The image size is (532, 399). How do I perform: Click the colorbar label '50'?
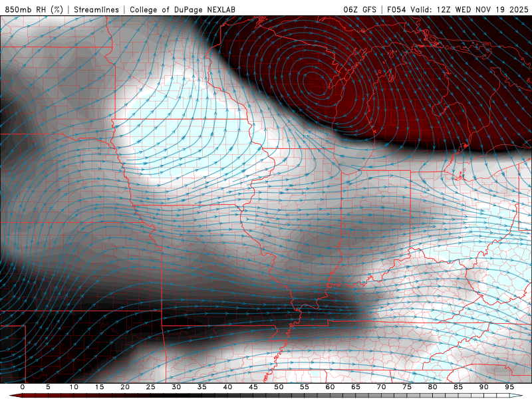[279, 387]
